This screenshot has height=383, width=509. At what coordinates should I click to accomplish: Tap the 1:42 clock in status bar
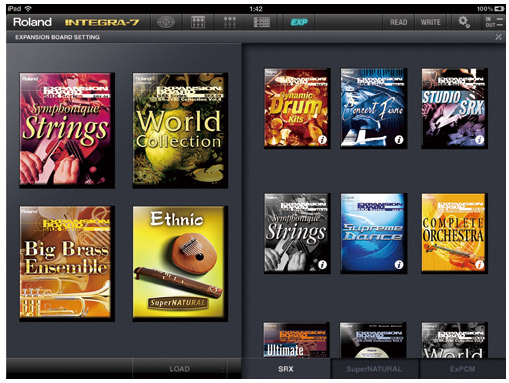256,9
